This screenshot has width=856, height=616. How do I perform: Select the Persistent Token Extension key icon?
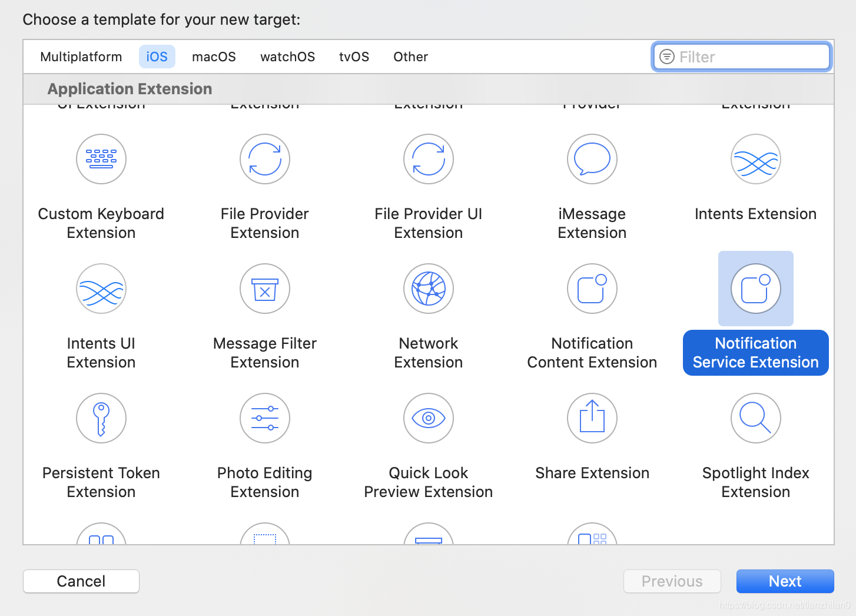click(x=101, y=418)
